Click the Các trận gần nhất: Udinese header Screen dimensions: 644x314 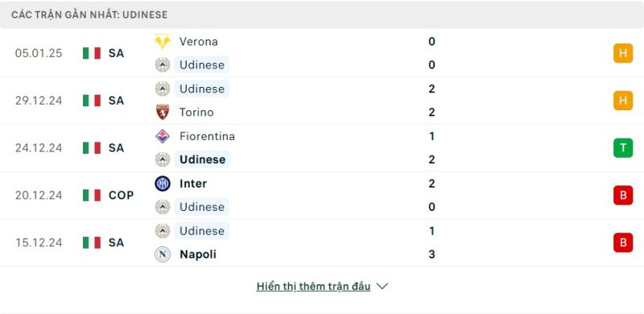tap(89, 14)
